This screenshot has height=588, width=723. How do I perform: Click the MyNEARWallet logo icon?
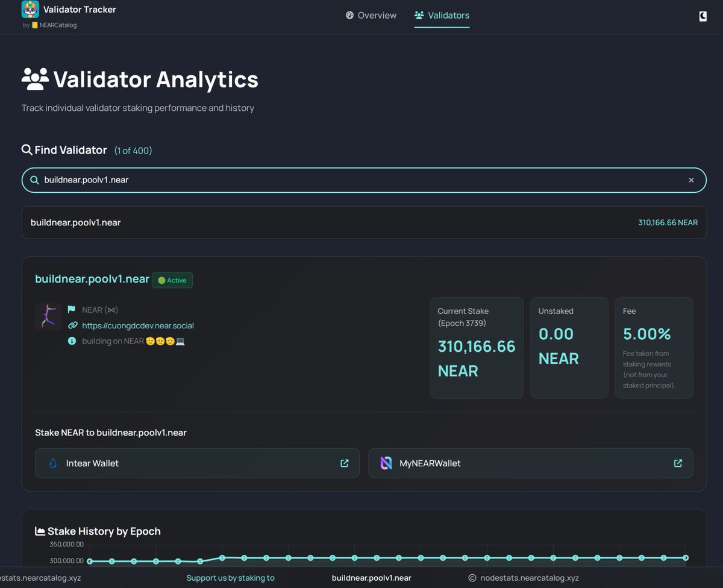click(386, 463)
